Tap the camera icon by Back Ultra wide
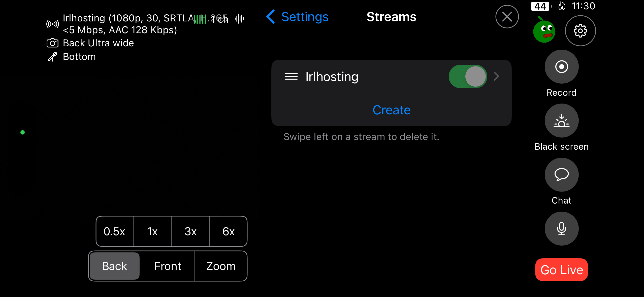This screenshot has width=644, height=297. point(52,43)
